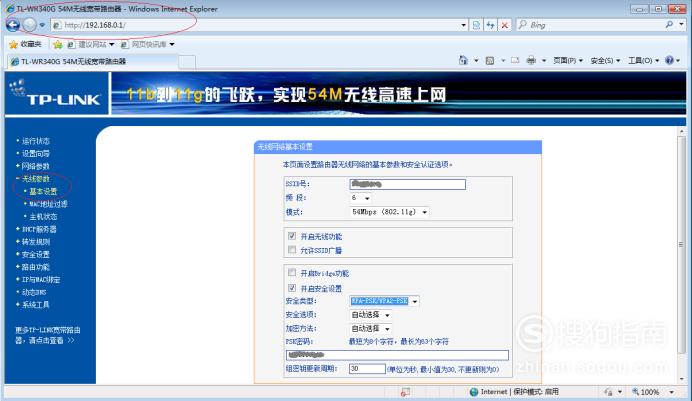Click the page scrollbar up arrow

pos(681,131)
